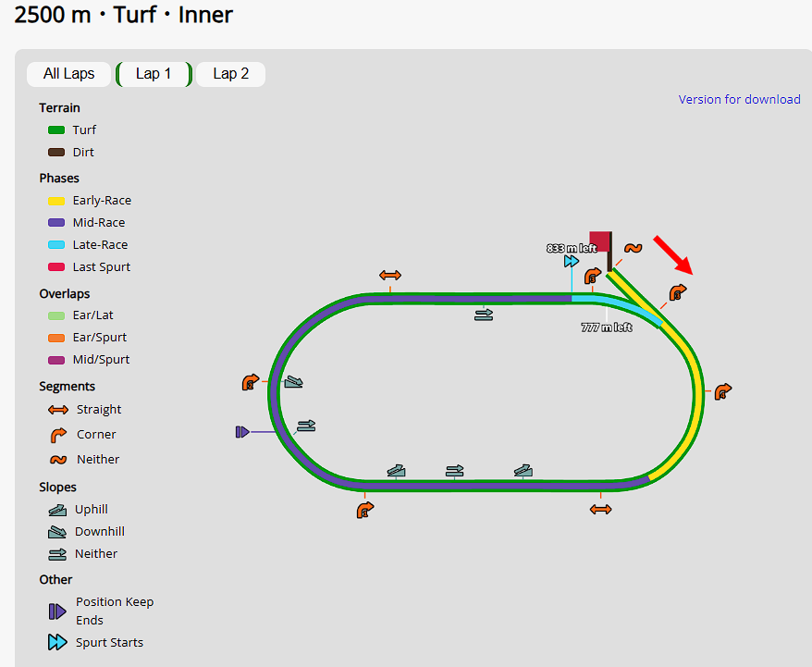This screenshot has width=812, height=667.
Task: Click the downhill slope icon inside the track
Action: click(x=293, y=382)
